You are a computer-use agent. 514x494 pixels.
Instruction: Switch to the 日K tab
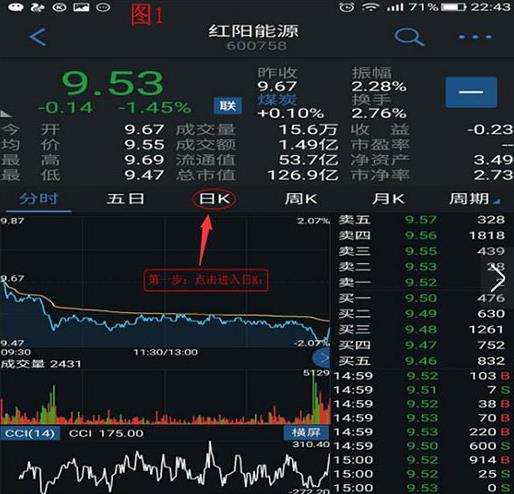pyautogui.click(x=214, y=199)
